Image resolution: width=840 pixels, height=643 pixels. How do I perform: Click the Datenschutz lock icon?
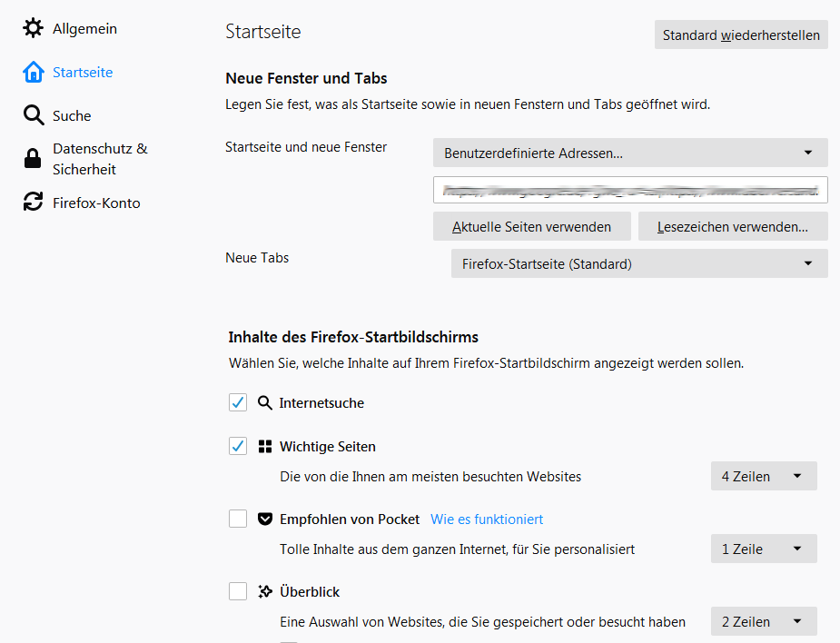(x=33, y=159)
